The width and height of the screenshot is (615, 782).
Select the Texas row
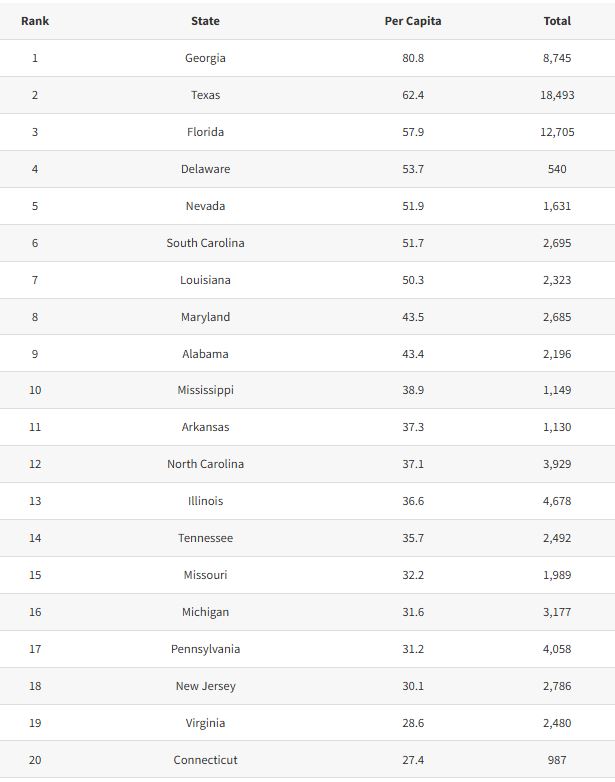[x=307, y=95]
